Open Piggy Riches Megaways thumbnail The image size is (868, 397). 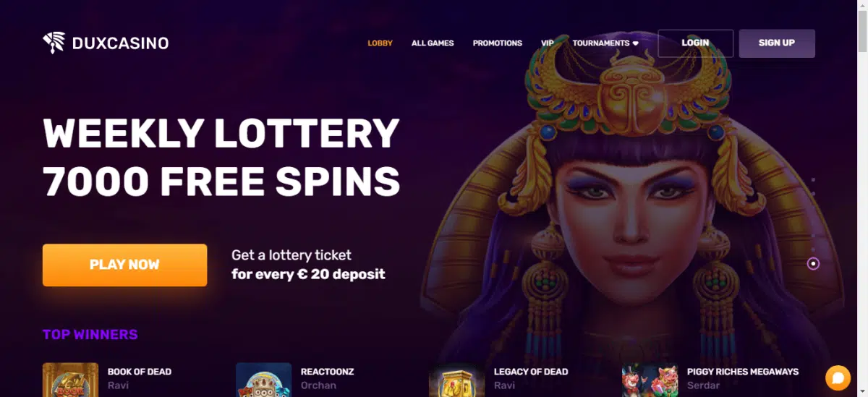[x=650, y=380]
